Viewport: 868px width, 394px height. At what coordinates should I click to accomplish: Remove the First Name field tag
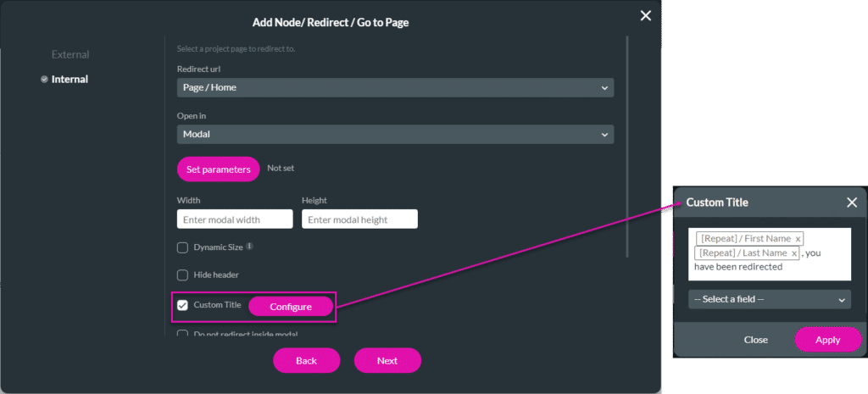click(797, 239)
